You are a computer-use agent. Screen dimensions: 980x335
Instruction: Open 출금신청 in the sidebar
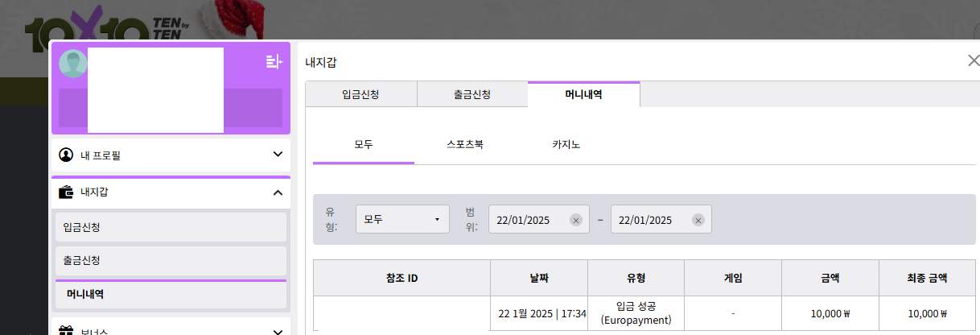pos(171,261)
